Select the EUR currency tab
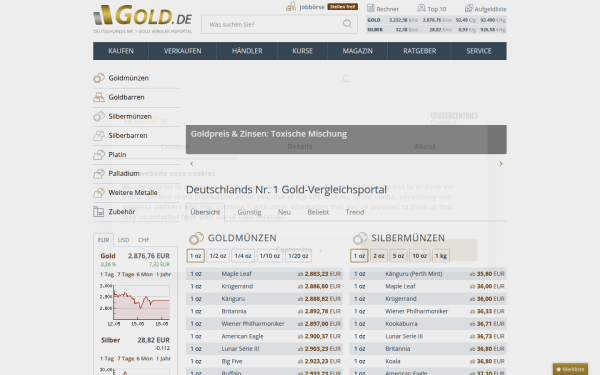 [103, 240]
